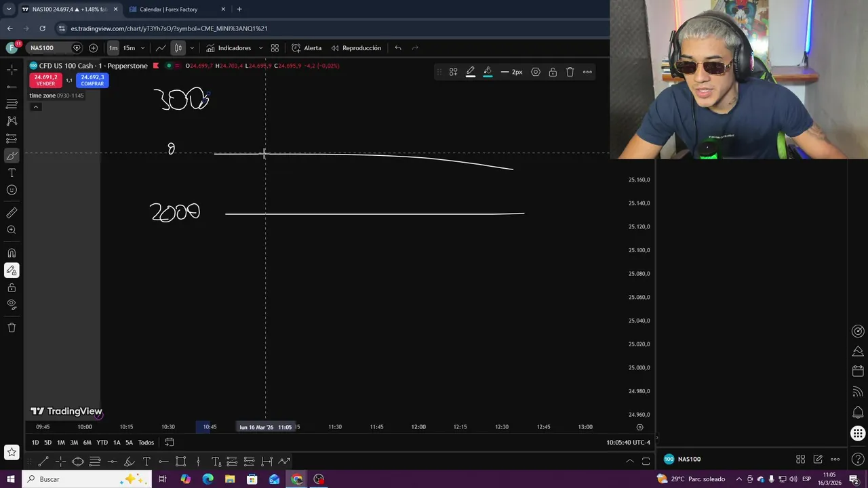Viewport: 868px width, 488px height.
Task: Expand the timeframe dropdown arrow
Action: click(x=142, y=48)
